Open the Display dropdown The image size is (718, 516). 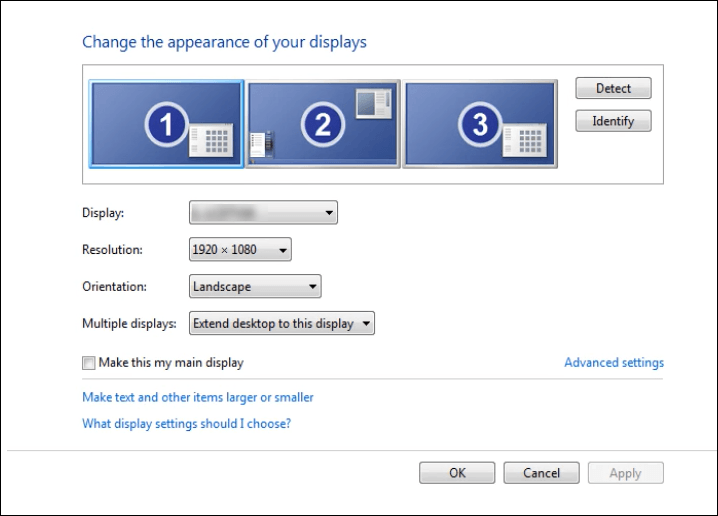point(263,212)
